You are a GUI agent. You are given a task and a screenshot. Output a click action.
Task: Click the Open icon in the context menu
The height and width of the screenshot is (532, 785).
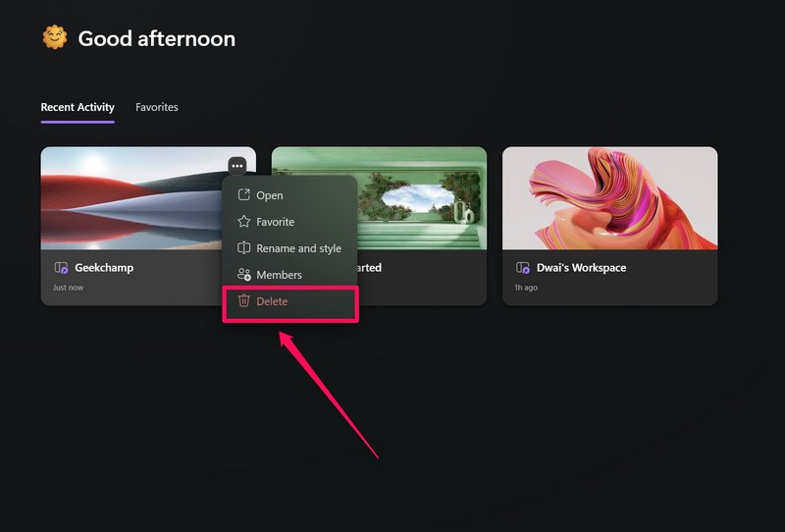(x=244, y=195)
